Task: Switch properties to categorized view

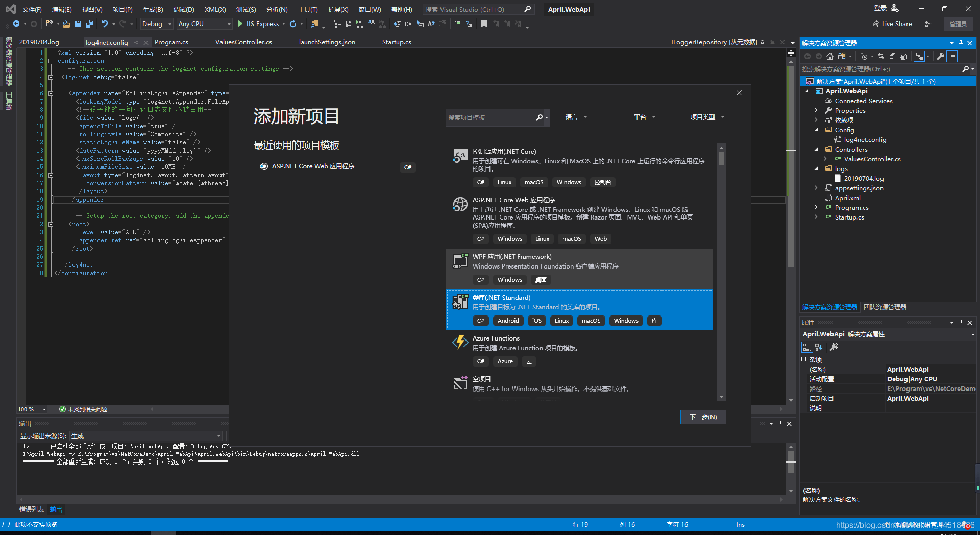Action: point(807,347)
